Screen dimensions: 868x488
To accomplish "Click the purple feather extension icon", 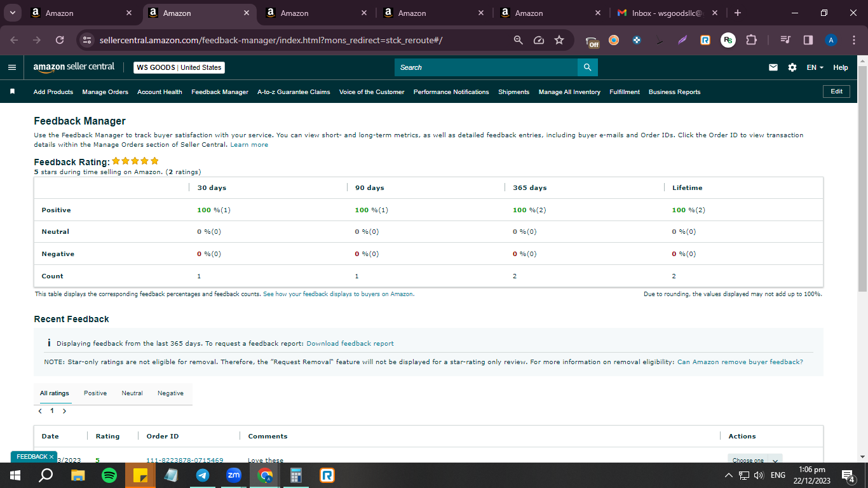I will (x=682, y=40).
